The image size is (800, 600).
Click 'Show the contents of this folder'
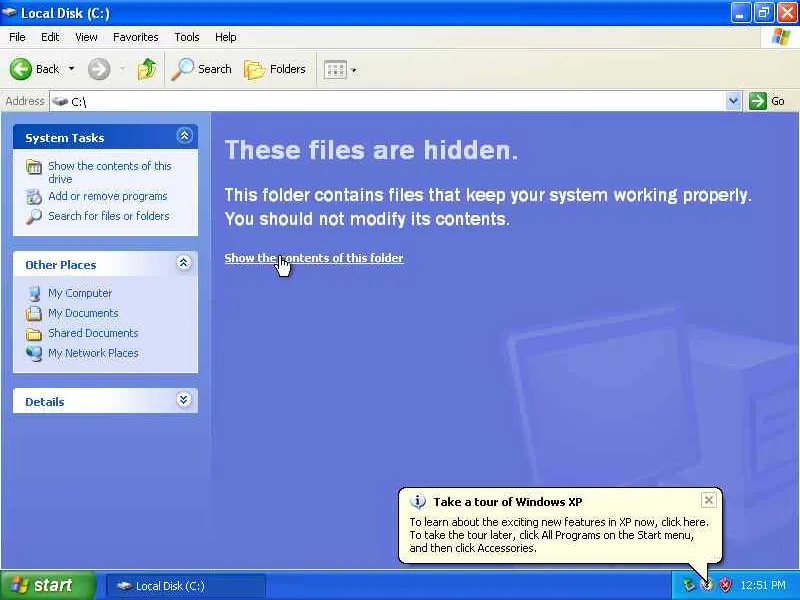314,258
